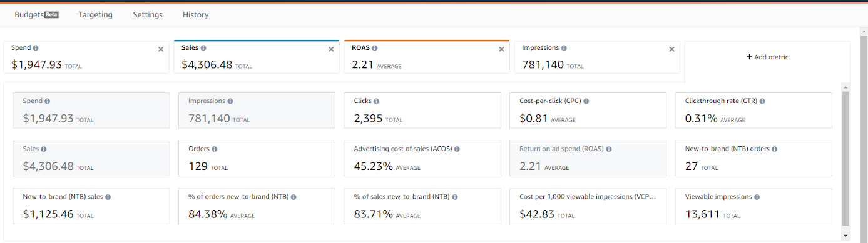Click info icon beside Advertising cost of sales (ACOS)

point(457,149)
